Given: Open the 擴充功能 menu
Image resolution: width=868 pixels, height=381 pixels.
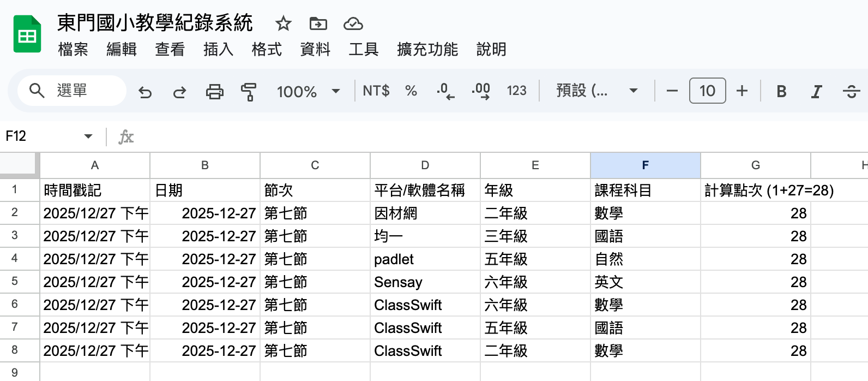Looking at the screenshot, I should point(427,49).
